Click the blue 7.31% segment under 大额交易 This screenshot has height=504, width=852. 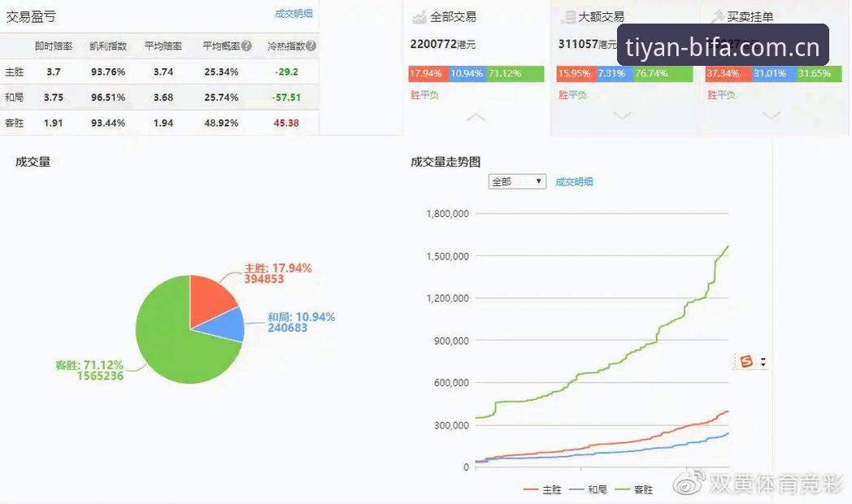pos(615,74)
